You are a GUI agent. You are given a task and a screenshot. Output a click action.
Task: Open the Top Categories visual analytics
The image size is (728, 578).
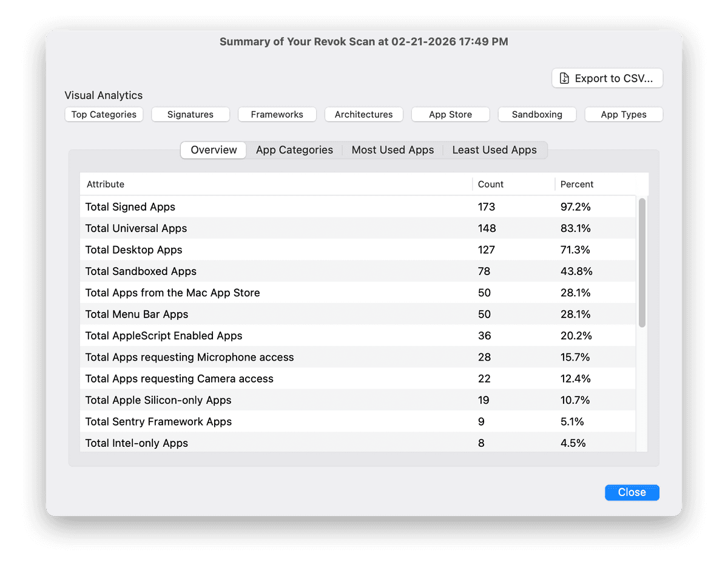(104, 114)
